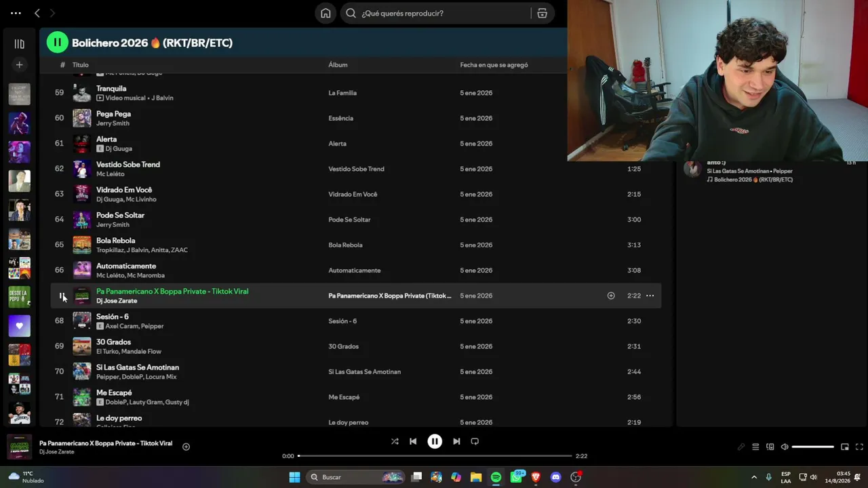Open the artist Jerry Smith under Pega Pega
868x488 pixels.
[x=113, y=123]
